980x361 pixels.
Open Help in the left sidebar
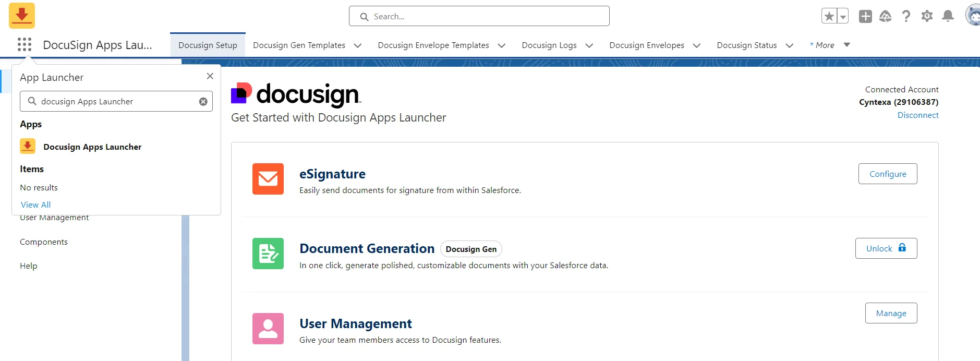[x=29, y=266]
